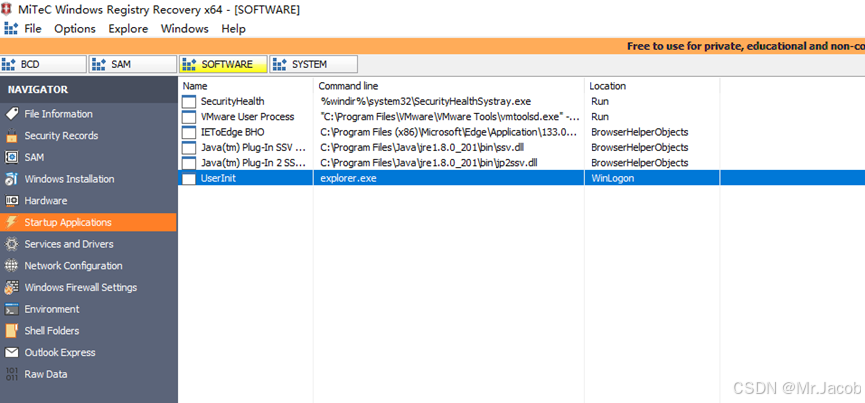
Task: Open Services and Drivers section
Action: (88, 244)
